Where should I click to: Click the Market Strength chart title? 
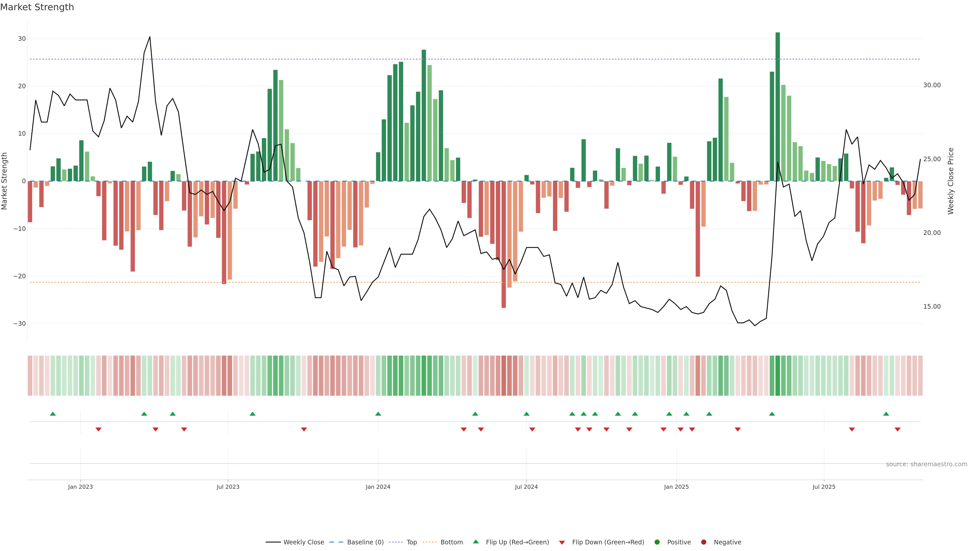(x=37, y=7)
